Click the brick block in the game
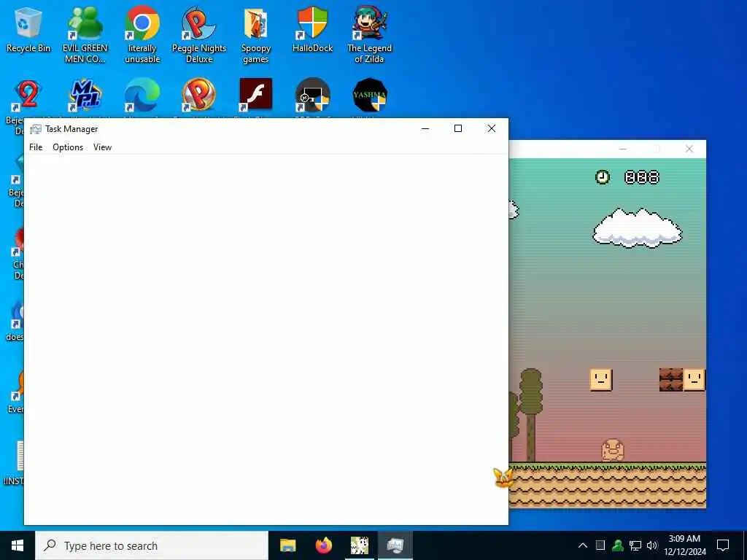The image size is (747, 560). [671, 379]
